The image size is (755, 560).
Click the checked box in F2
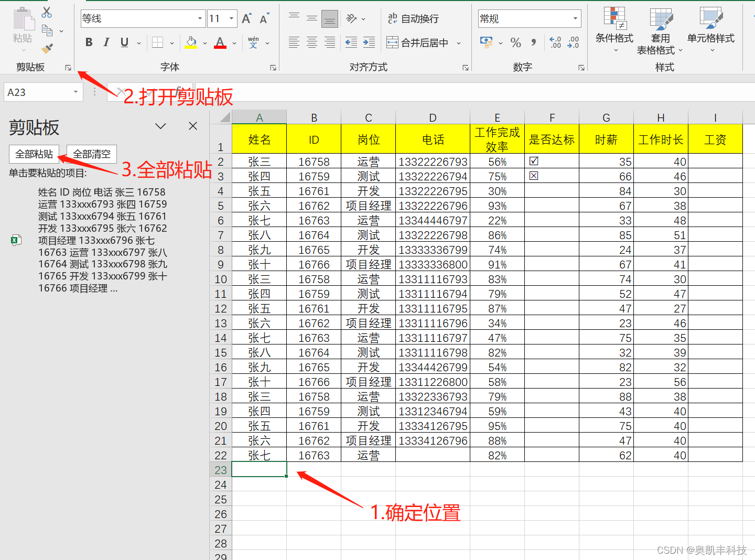[534, 161]
